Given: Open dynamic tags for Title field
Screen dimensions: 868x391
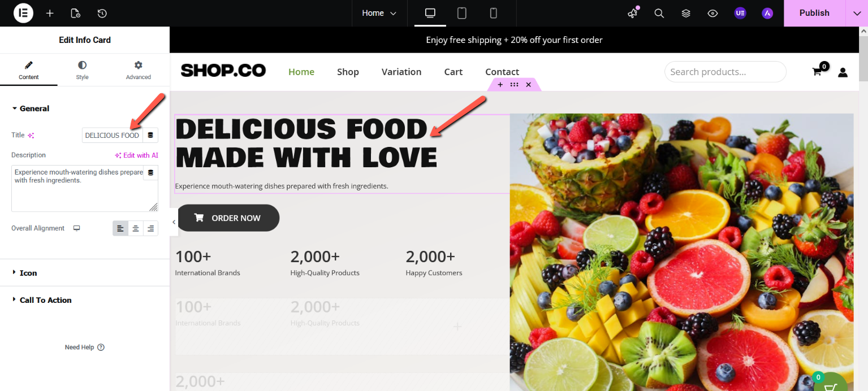Looking at the screenshot, I should (x=150, y=135).
